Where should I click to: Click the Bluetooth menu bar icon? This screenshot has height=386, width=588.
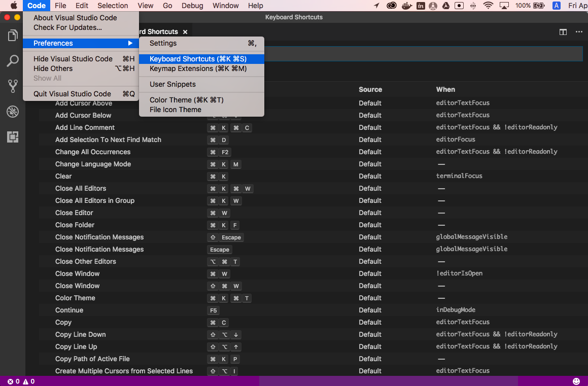[473, 5]
